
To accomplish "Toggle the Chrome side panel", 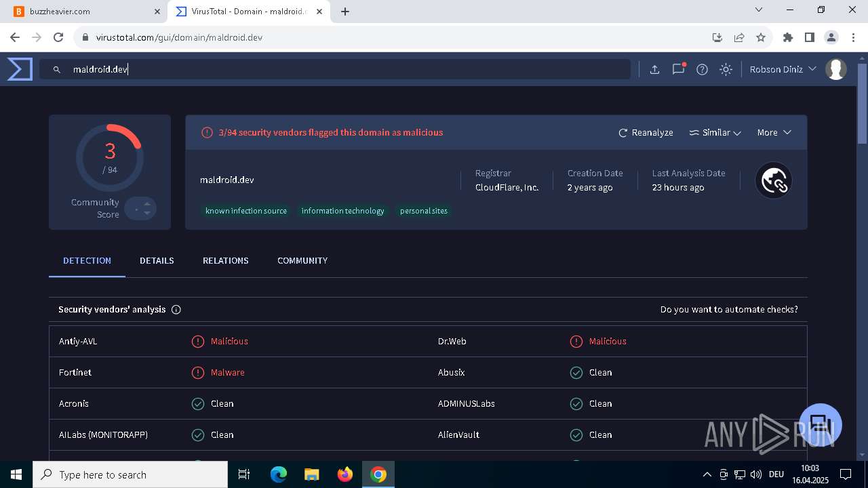I will 810,37.
